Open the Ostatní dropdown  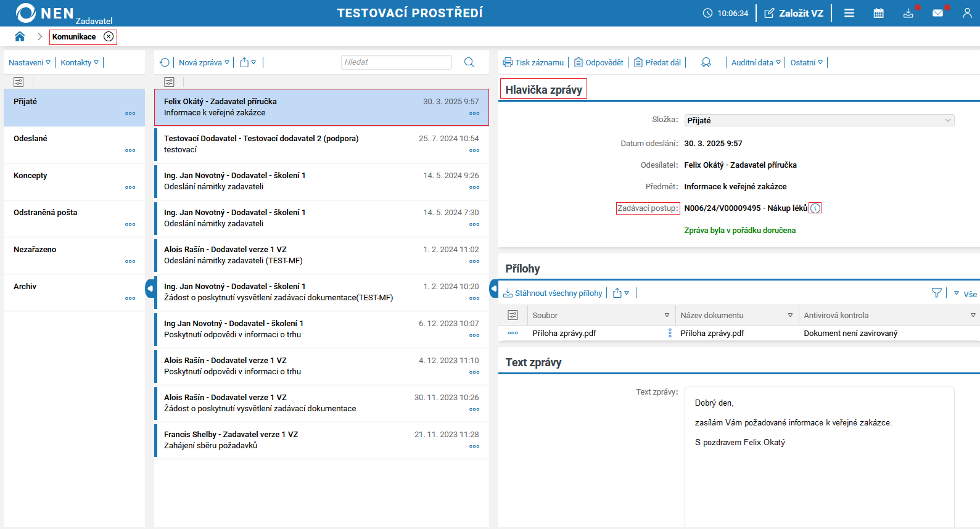tap(807, 62)
